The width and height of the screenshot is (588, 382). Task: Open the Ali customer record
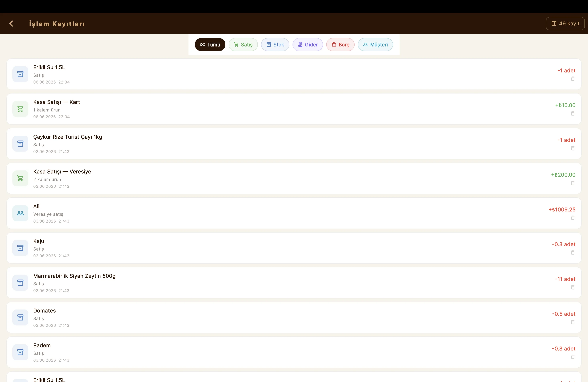[x=294, y=213]
